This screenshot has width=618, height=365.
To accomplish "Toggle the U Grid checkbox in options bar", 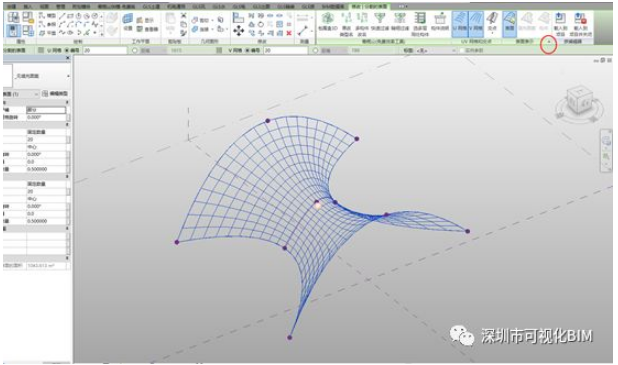I will (x=41, y=50).
